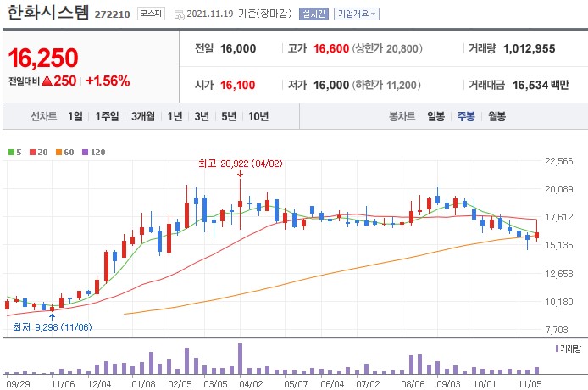This screenshot has height=390, width=588.
Task: Click the 시가 value 16,100
Action: [238, 86]
